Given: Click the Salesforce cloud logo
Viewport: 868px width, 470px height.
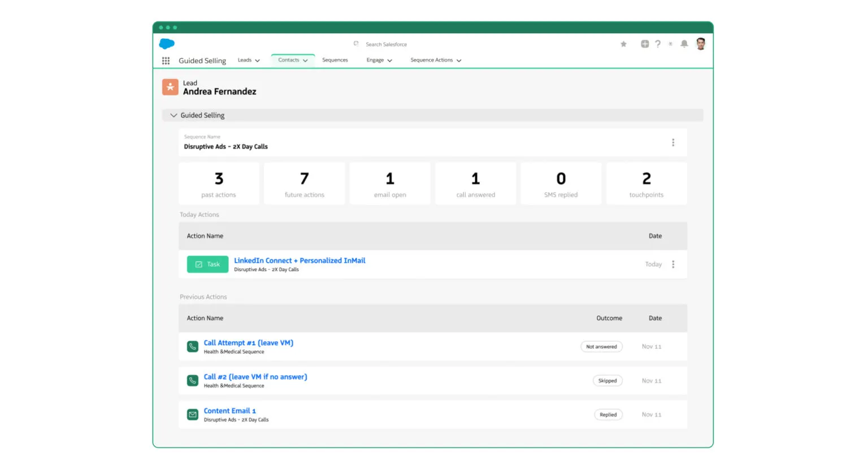Looking at the screenshot, I should [x=167, y=43].
